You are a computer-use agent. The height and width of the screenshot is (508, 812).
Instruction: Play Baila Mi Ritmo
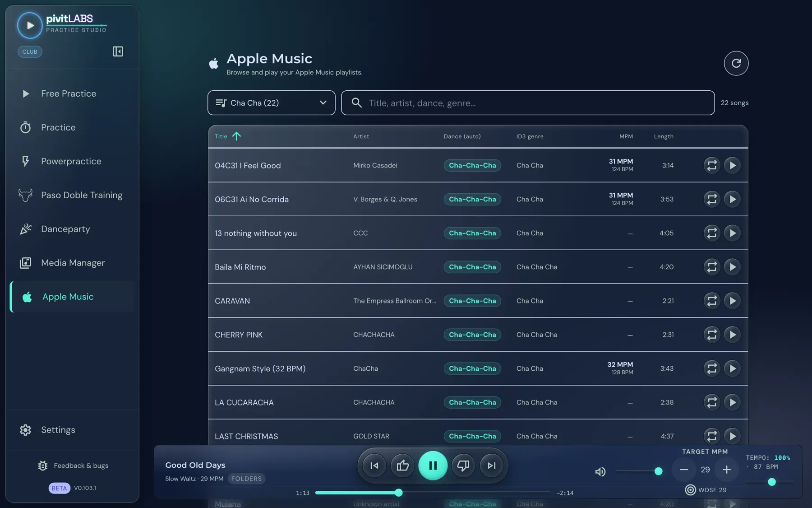click(x=732, y=267)
